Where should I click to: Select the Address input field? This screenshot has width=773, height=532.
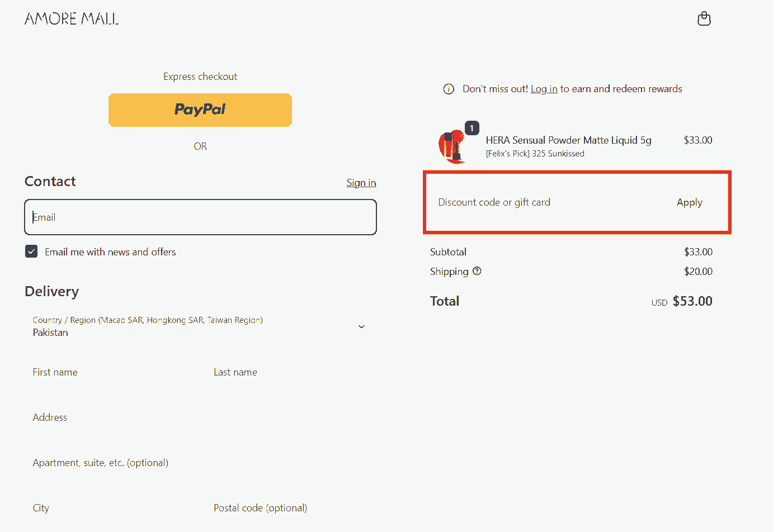pyautogui.click(x=200, y=417)
